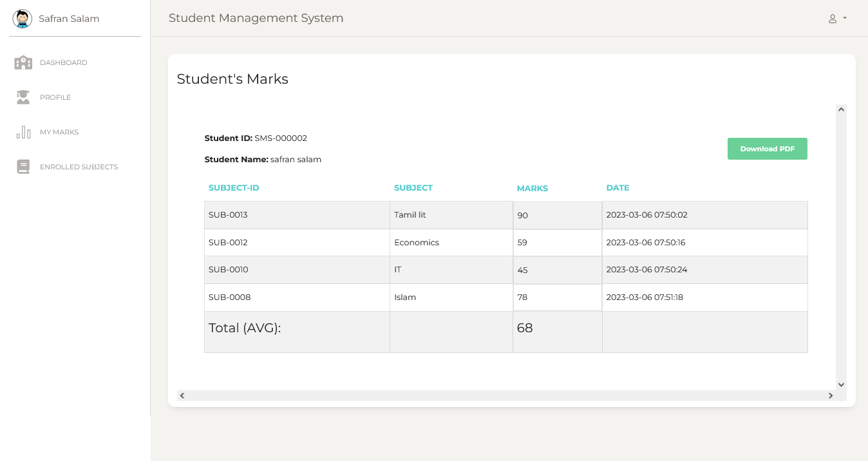This screenshot has width=868, height=461.
Task: Open the account dropdown arrow
Action: (844, 19)
